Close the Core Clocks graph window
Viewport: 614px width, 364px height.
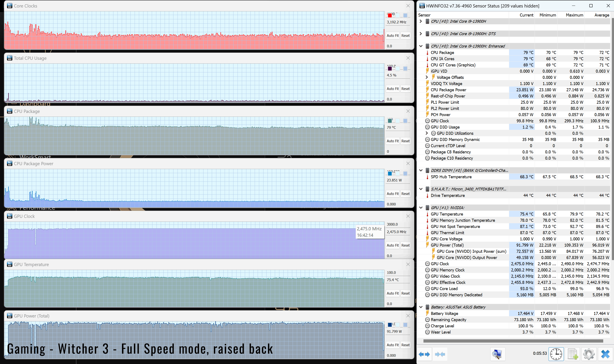408,6
